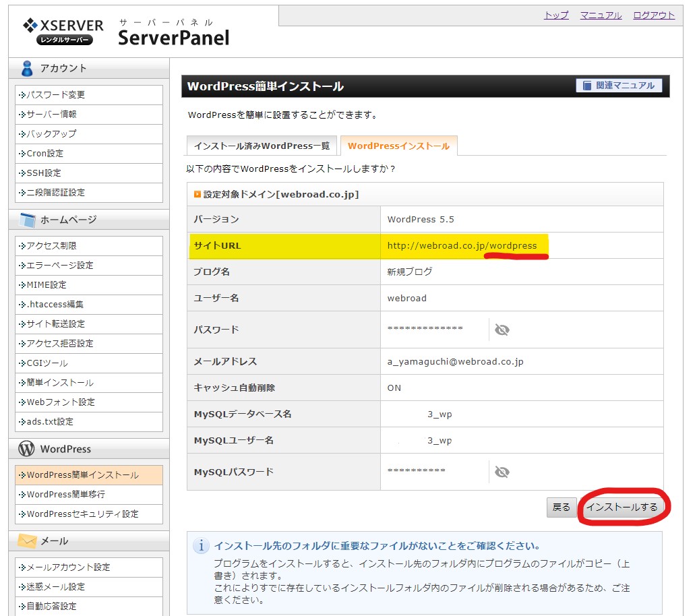695x616 pixels.
Task: Open アクセス制限 in sidebar
Action: click(x=89, y=246)
